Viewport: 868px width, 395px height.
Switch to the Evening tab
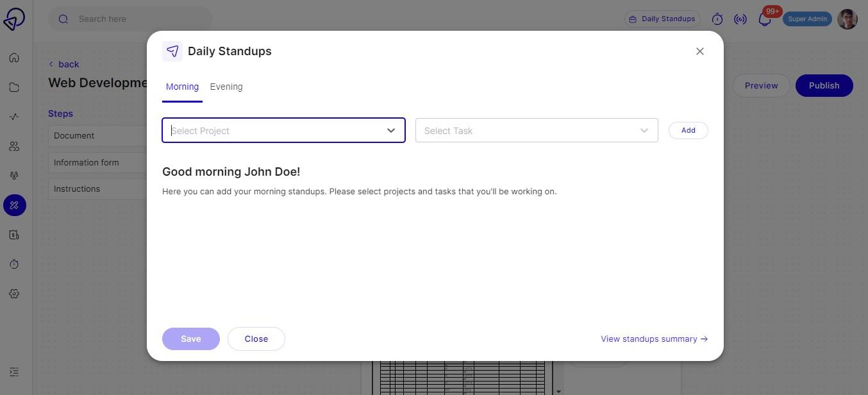pyautogui.click(x=226, y=86)
